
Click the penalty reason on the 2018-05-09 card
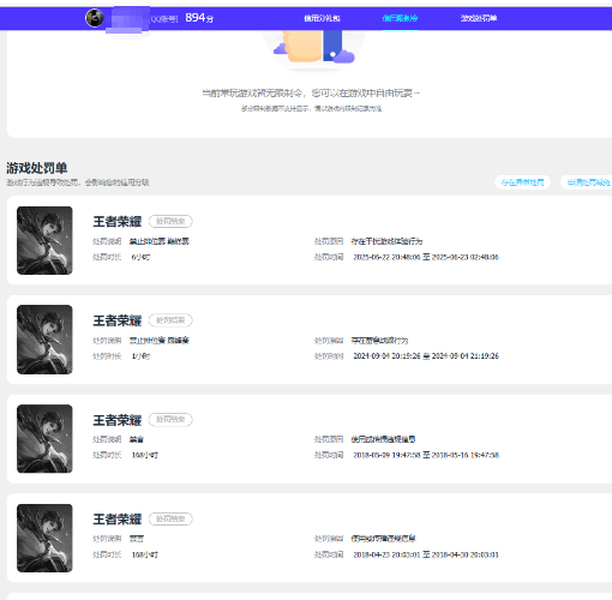(383, 440)
